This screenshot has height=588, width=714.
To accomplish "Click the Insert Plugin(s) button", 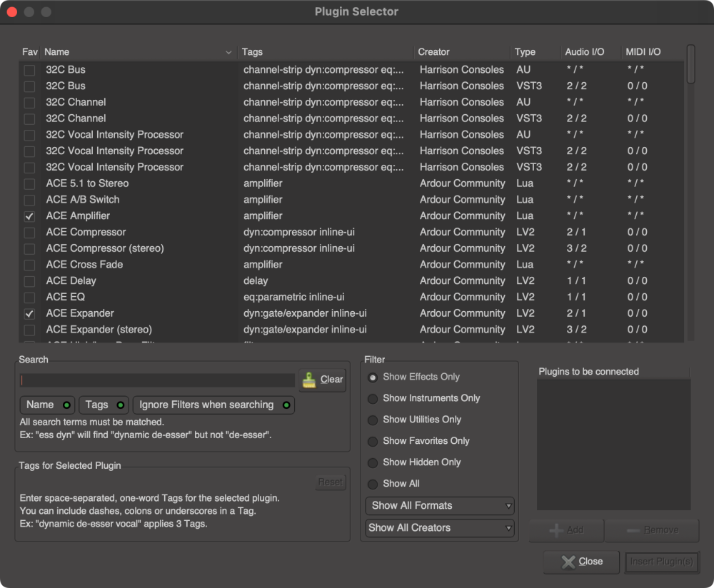I will 662,562.
